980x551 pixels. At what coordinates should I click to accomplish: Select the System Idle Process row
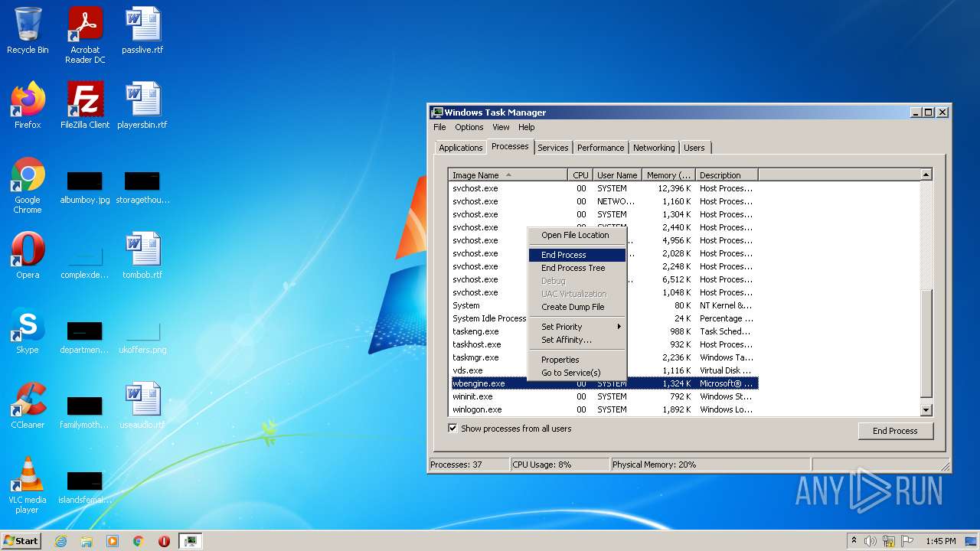(x=603, y=318)
